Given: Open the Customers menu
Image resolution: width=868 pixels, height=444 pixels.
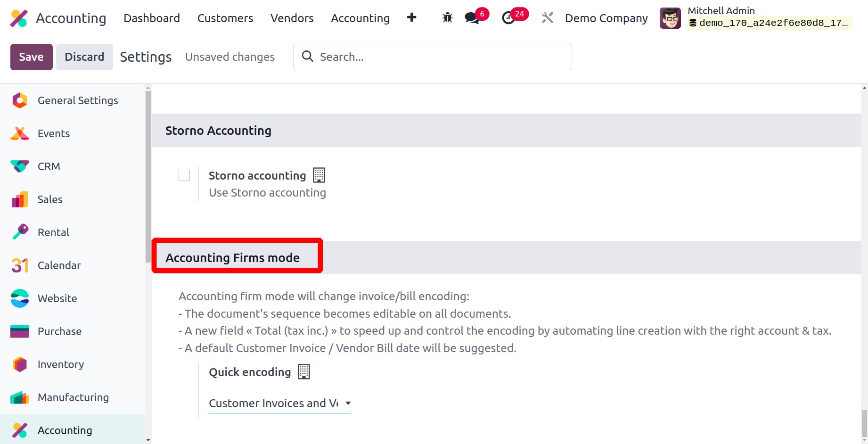Looking at the screenshot, I should (225, 18).
